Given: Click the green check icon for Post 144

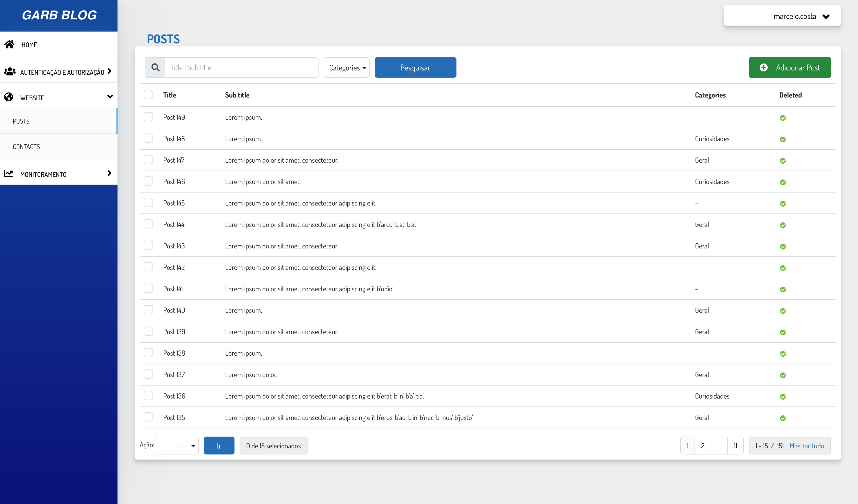Looking at the screenshot, I should (783, 225).
